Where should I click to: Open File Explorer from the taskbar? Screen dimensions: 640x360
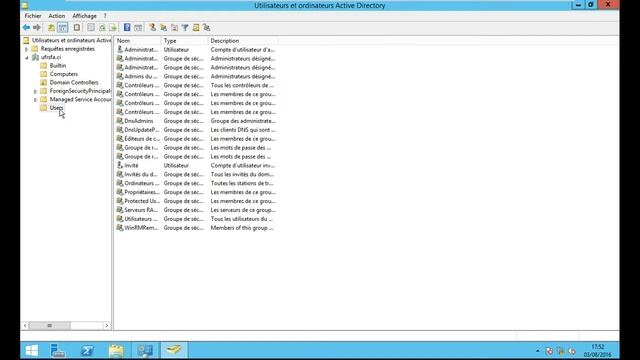point(116,350)
